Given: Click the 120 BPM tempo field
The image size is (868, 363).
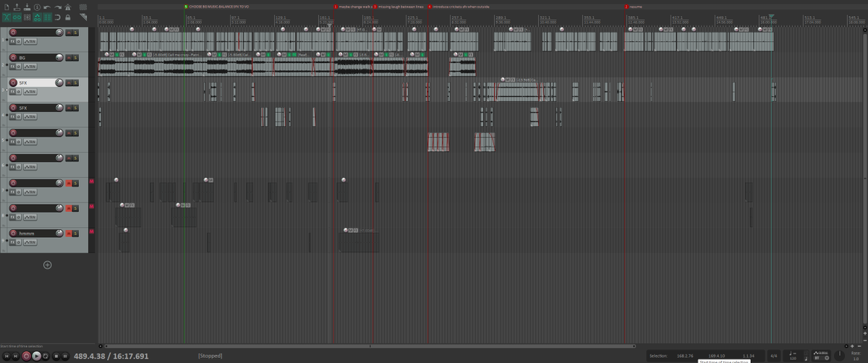Looking at the screenshot, I should 793,359.
